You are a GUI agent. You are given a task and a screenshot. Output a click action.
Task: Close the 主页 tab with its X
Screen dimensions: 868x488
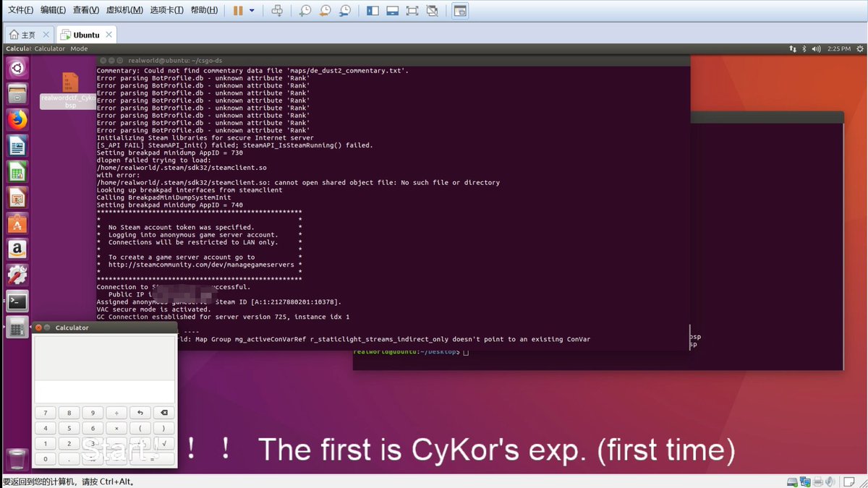tap(46, 35)
